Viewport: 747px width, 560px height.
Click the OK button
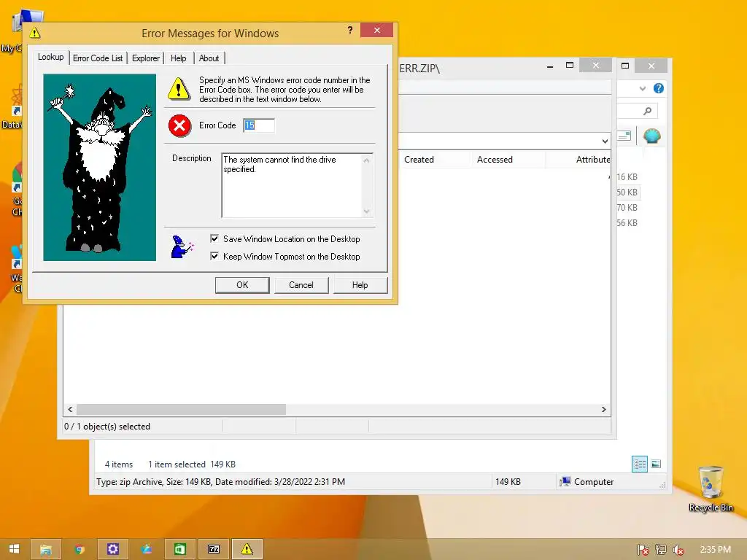(242, 285)
